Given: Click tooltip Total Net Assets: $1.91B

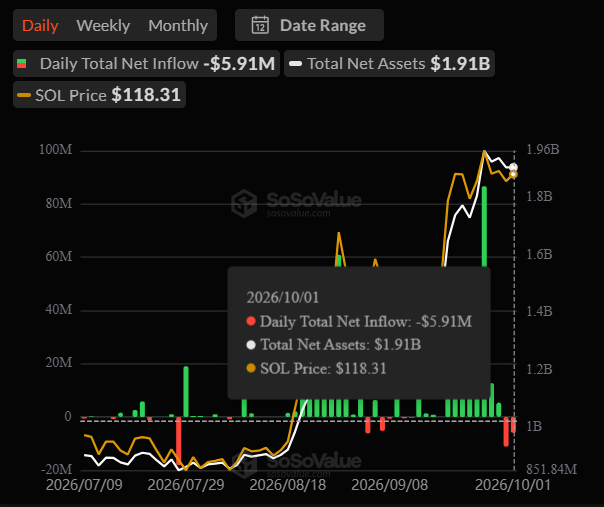Looking at the screenshot, I should click(x=334, y=344).
